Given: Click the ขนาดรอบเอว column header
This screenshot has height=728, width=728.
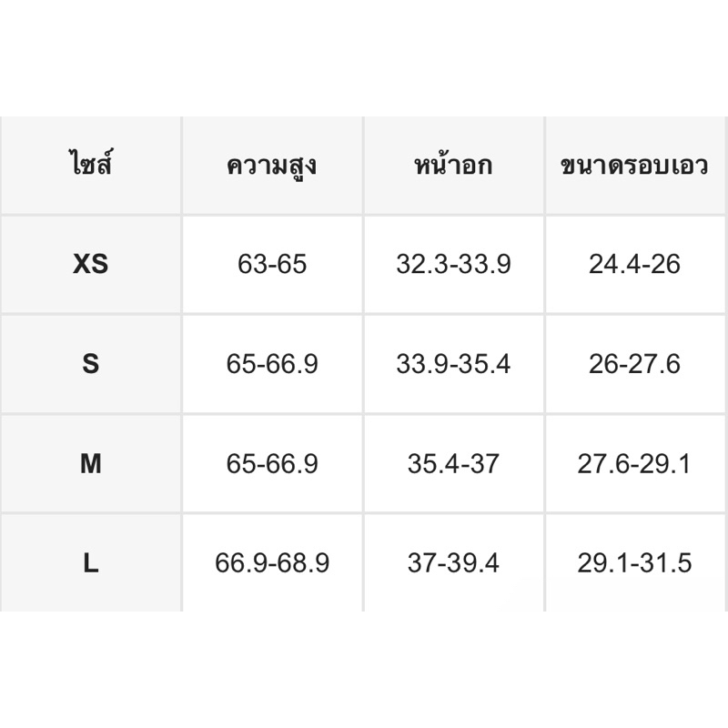Looking at the screenshot, I should pyautogui.click(x=634, y=166).
